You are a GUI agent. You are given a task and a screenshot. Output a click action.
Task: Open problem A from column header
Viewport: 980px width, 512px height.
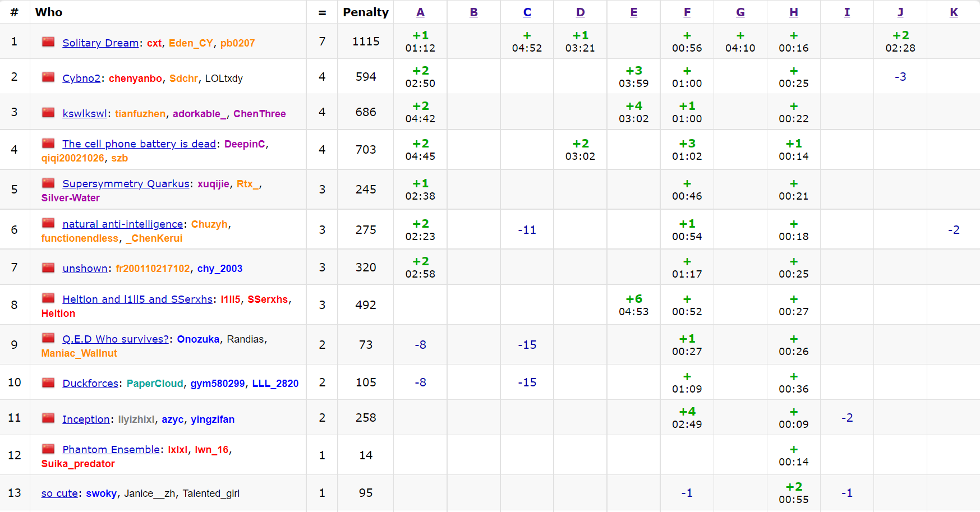[420, 12]
